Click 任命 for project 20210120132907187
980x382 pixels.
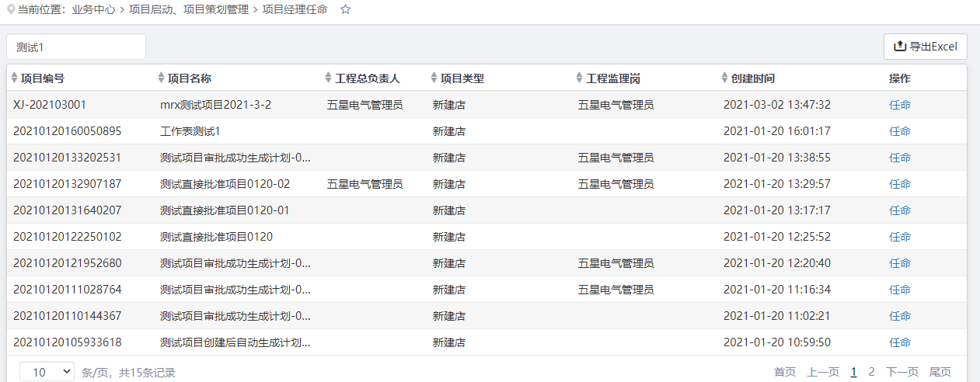900,184
